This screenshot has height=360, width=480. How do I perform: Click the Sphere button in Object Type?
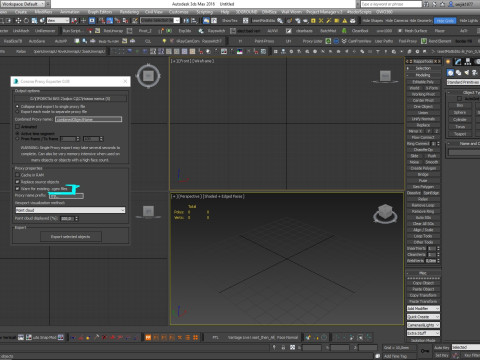[460, 113]
